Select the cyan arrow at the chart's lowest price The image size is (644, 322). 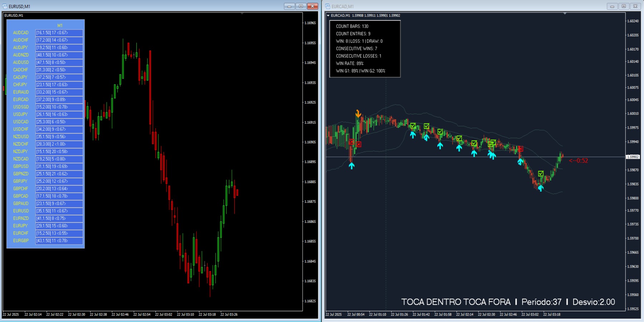pyautogui.click(x=541, y=188)
